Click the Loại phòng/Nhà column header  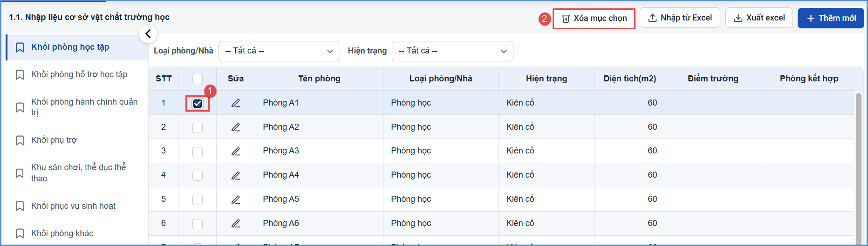click(x=441, y=79)
